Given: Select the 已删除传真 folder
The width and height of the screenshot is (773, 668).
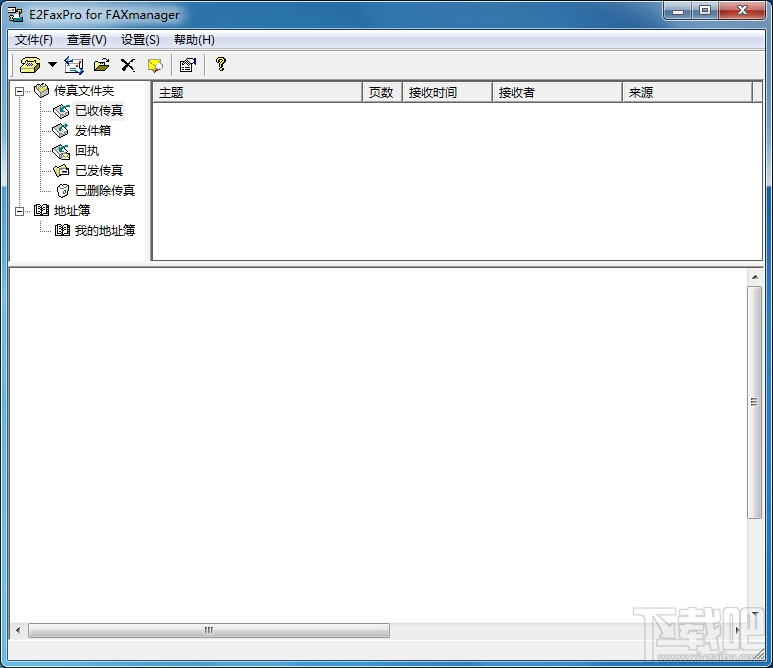Looking at the screenshot, I should pos(105,190).
